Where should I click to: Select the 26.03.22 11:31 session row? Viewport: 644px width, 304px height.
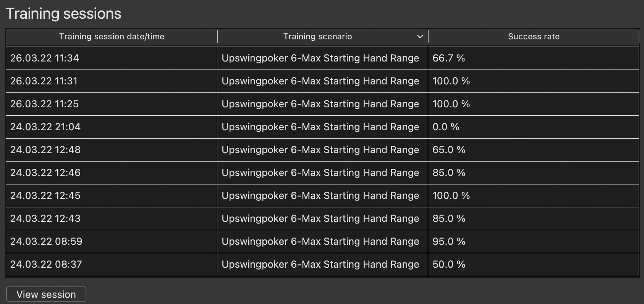point(322,81)
